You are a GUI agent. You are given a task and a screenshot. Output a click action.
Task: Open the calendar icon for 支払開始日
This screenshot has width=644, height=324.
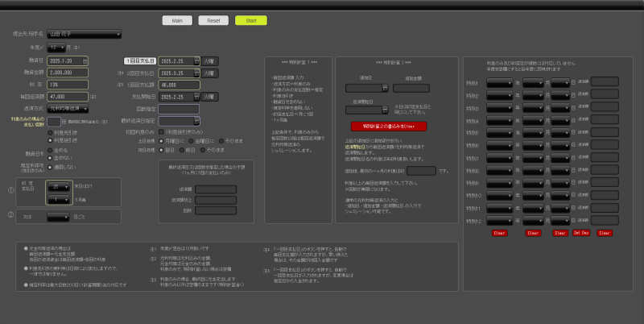click(x=196, y=97)
